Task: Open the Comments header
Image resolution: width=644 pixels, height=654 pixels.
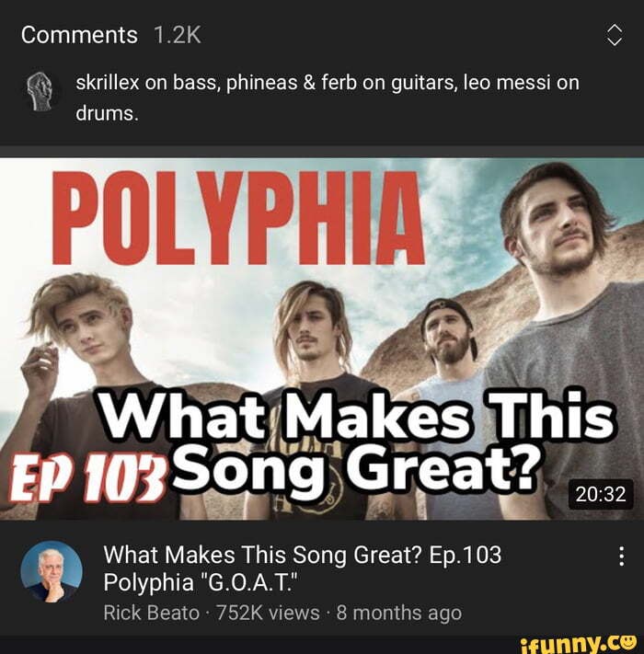Action: click(79, 35)
